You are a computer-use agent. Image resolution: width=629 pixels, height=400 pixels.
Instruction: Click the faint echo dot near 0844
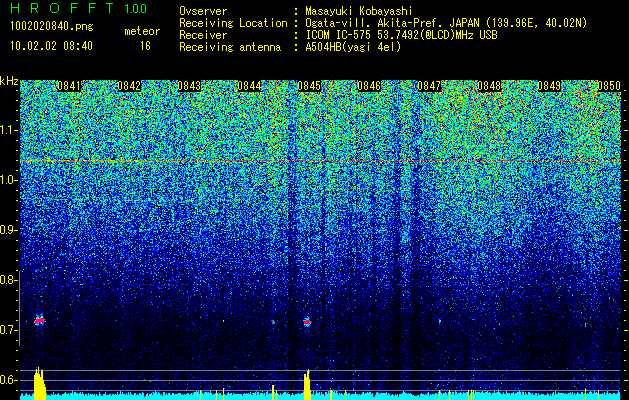point(273,322)
